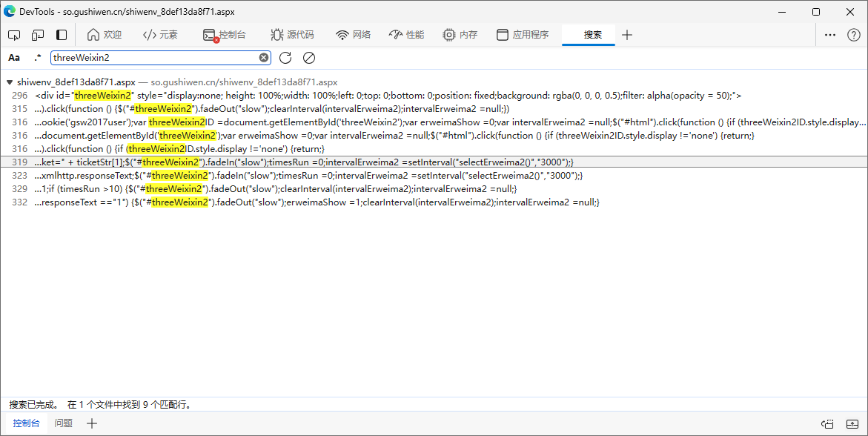The height and width of the screenshot is (436, 868).
Task: Clear the search results icon
Action: tap(309, 58)
